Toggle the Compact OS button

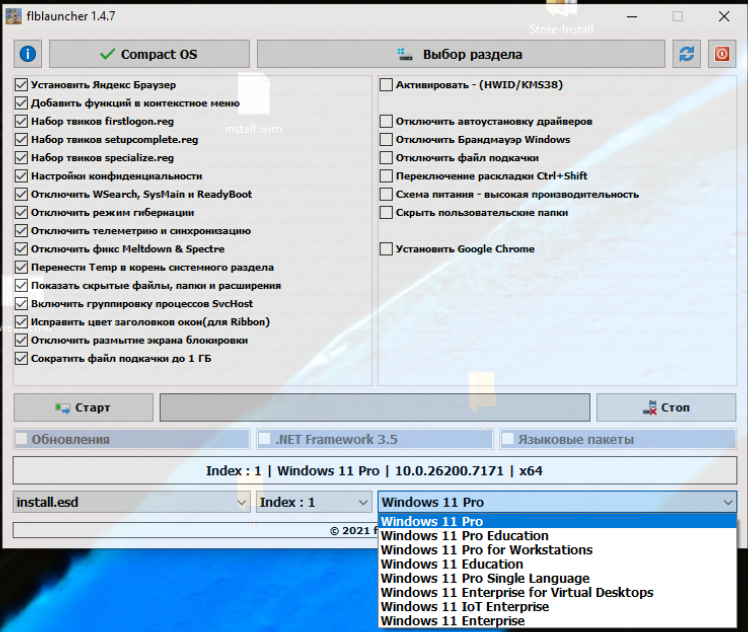coord(149,54)
